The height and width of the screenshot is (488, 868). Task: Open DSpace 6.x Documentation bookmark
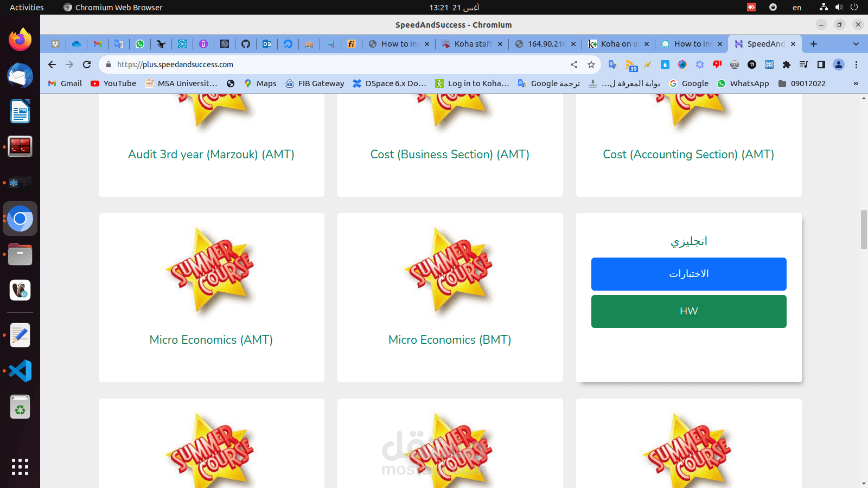[x=390, y=84]
